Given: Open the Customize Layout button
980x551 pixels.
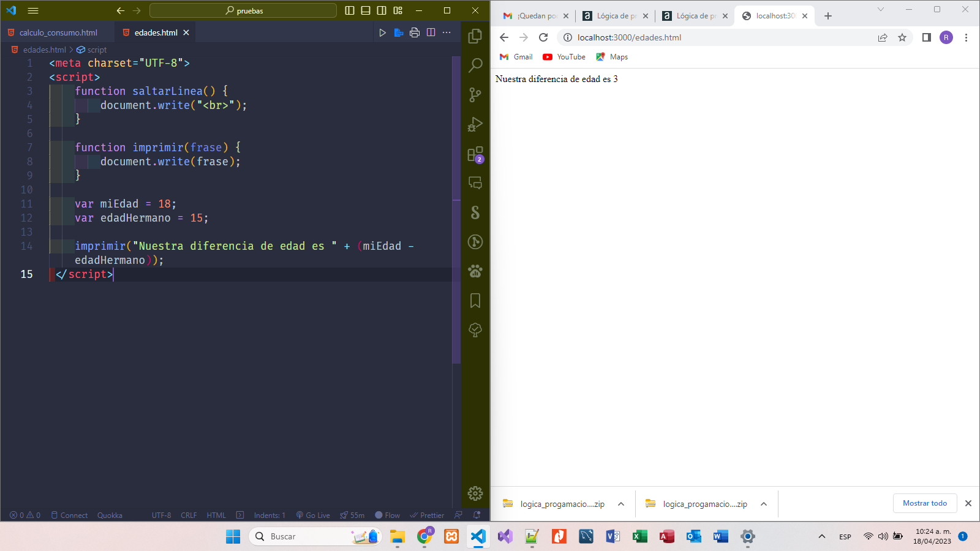Looking at the screenshot, I should [398, 10].
